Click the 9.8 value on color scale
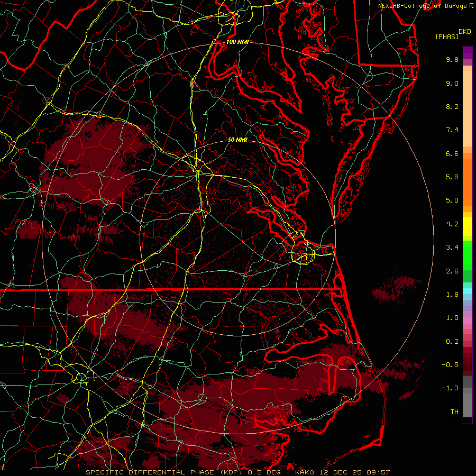The image size is (476, 476). [452, 59]
